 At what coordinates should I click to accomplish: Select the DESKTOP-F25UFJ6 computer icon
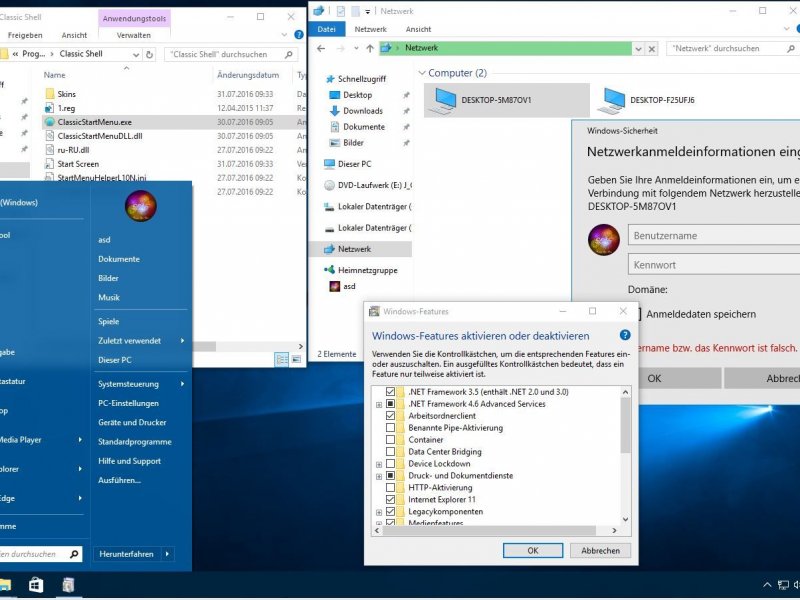click(x=611, y=101)
